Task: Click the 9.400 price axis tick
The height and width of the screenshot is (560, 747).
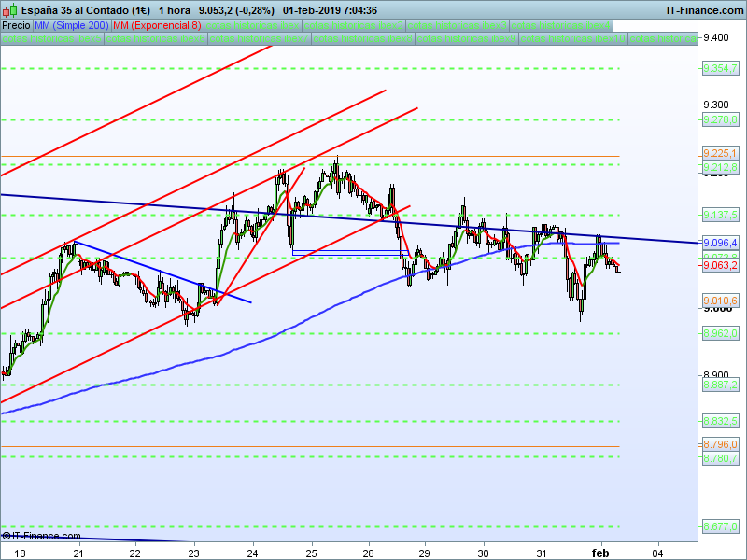Action: [716, 37]
